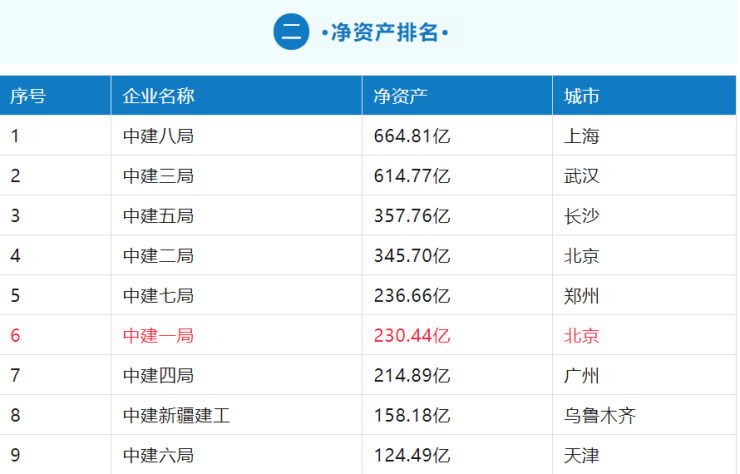Select company name 中建三局
The width and height of the screenshot is (740, 474).
[159, 176]
